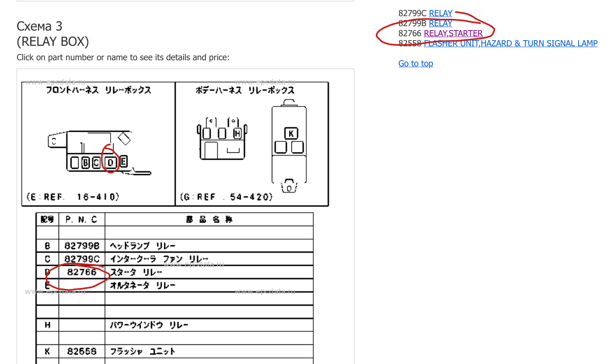Click row letter K in the table
This screenshot has height=364, width=610.
point(47,351)
